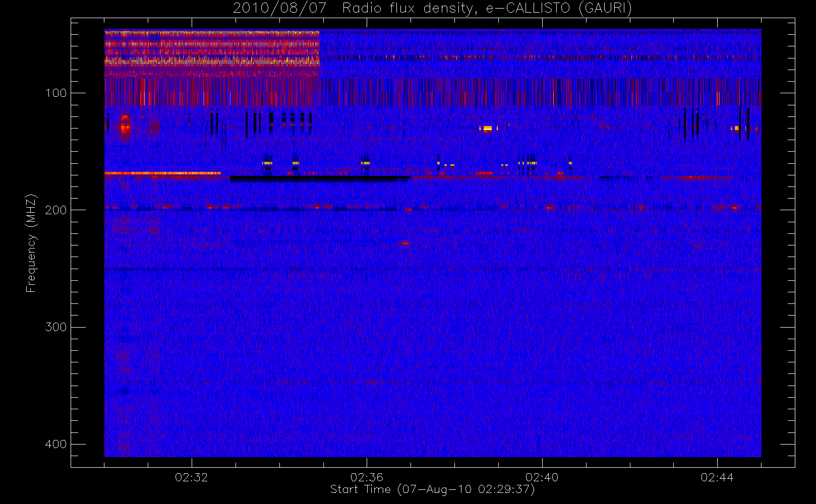Click the 02:40 time tick label
Viewport: 816px width, 504px height.
(542, 477)
